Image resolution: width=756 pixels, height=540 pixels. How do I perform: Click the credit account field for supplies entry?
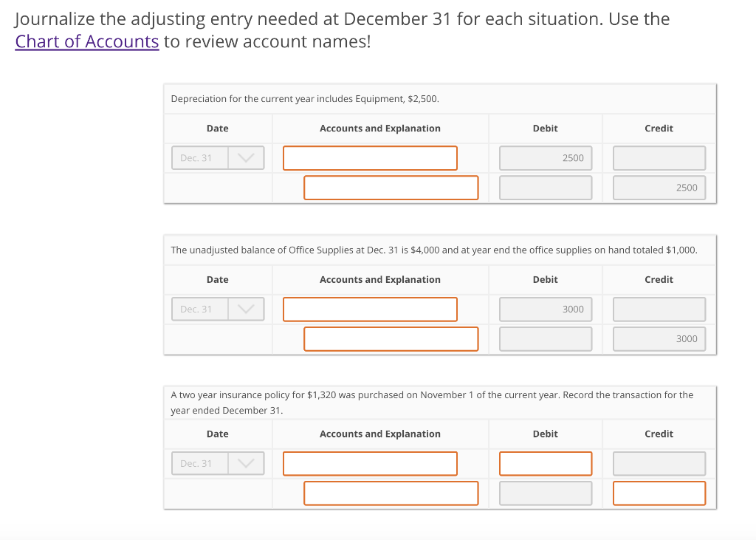click(x=391, y=338)
